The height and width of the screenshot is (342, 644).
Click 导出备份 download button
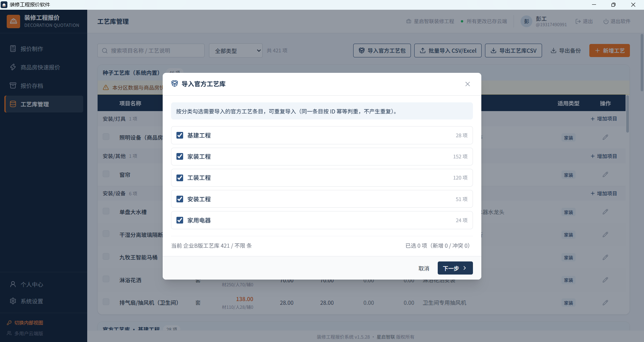tap(566, 51)
